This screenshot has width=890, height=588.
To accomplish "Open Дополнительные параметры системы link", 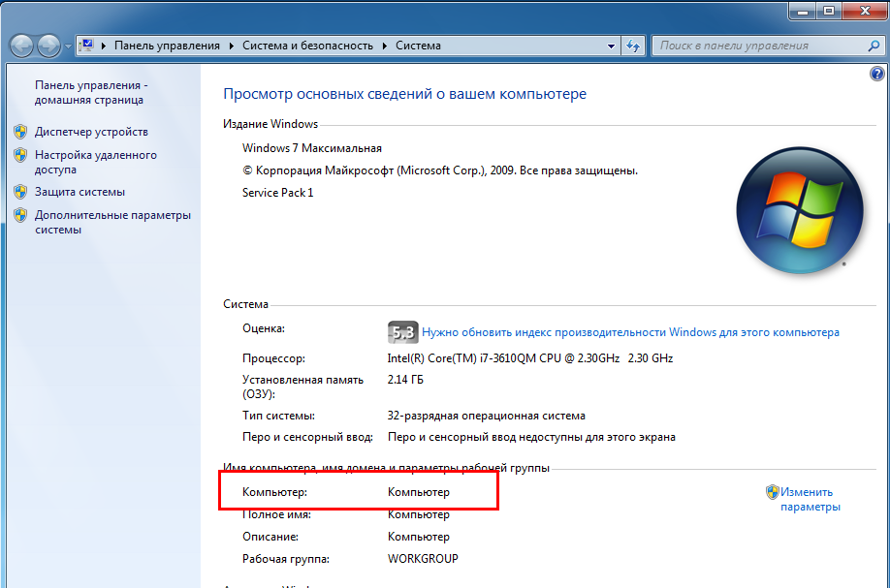I will [x=112, y=222].
